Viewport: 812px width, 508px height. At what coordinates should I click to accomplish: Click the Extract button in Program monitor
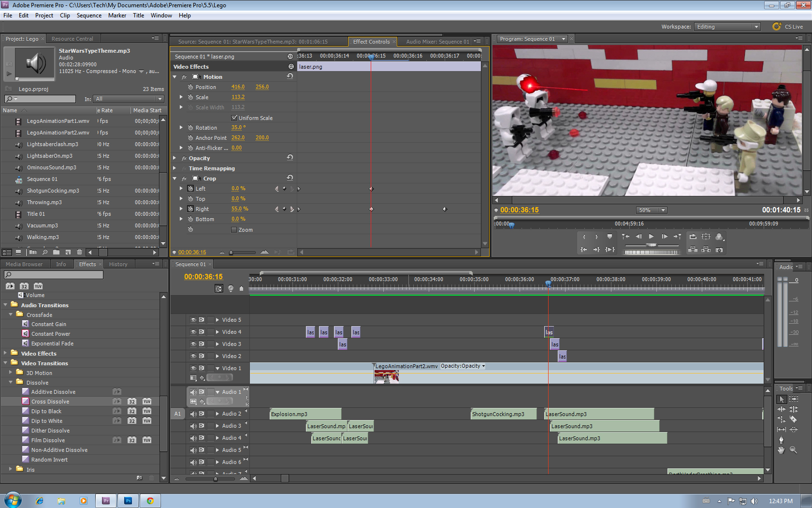point(706,250)
